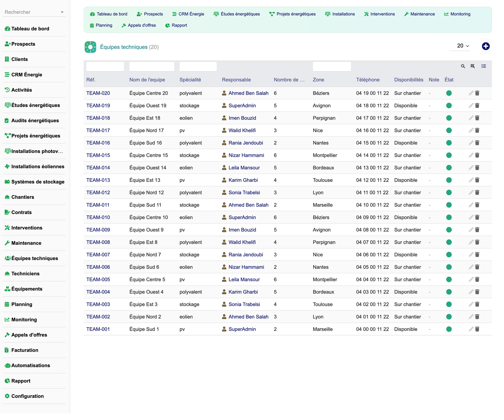The height and width of the screenshot is (420, 504).
Task: Go to Audits énergétiques in the sidebar
Action: coord(35,121)
